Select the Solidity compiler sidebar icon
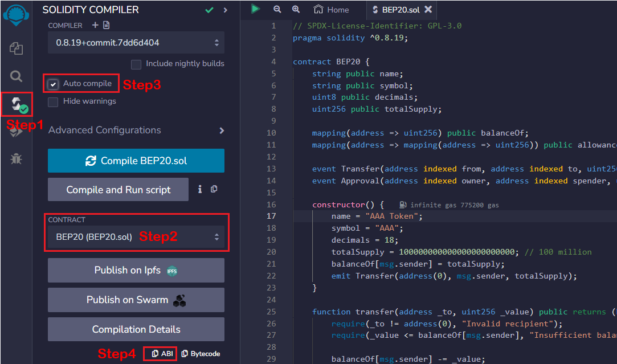The image size is (617, 364). (x=17, y=104)
